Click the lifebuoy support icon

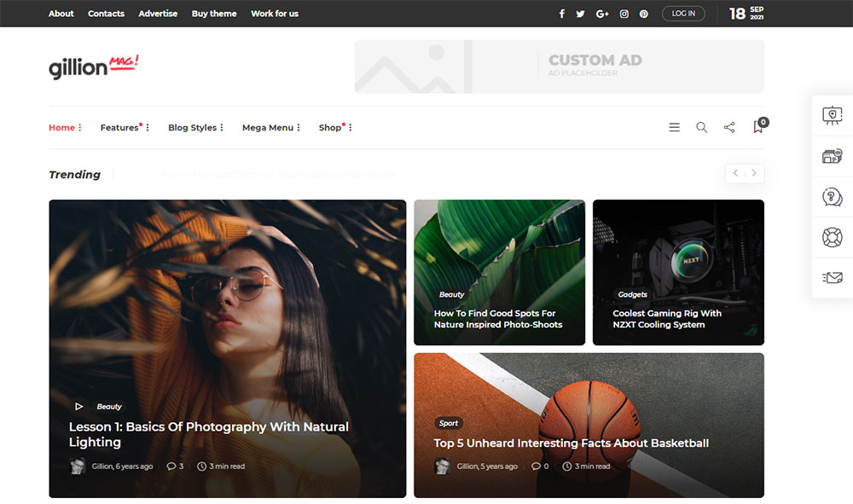click(x=833, y=238)
